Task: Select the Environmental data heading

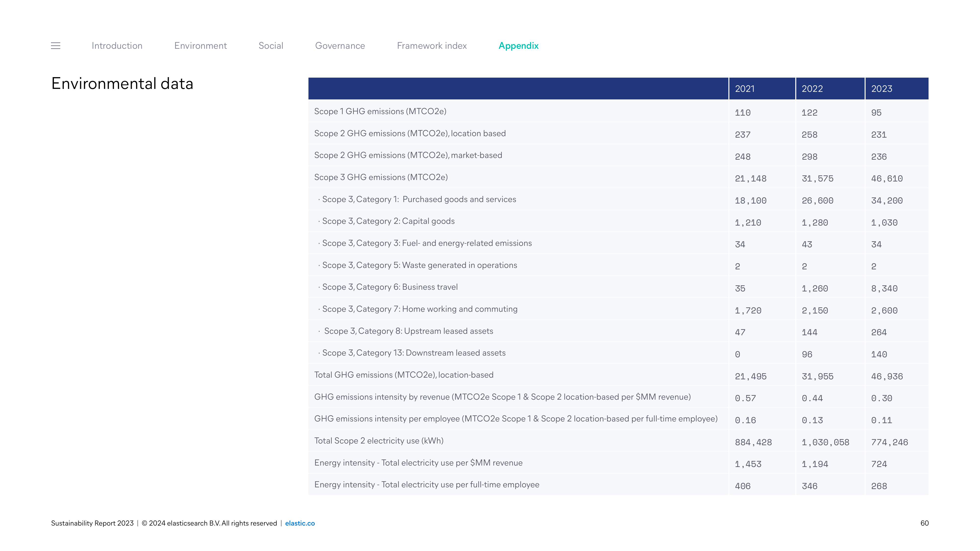Action: tap(122, 84)
